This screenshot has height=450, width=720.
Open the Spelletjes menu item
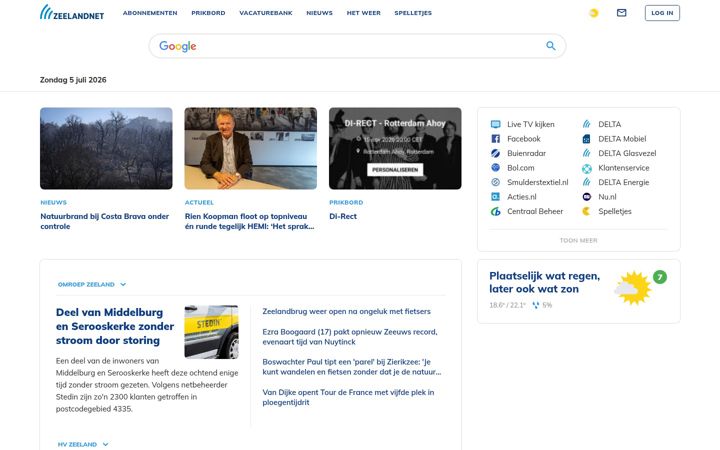click(413, 13)
